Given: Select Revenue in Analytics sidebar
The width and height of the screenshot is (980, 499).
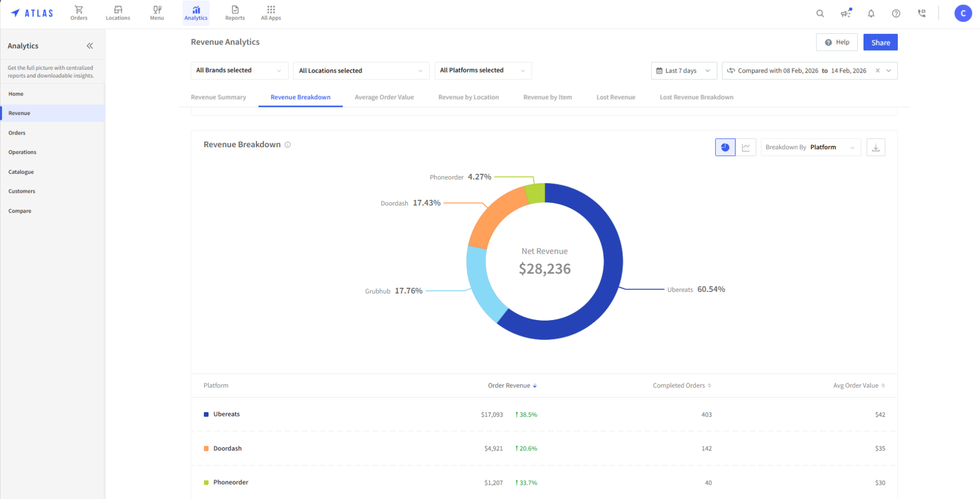Looking at the screenshot, I should point(53,113).
